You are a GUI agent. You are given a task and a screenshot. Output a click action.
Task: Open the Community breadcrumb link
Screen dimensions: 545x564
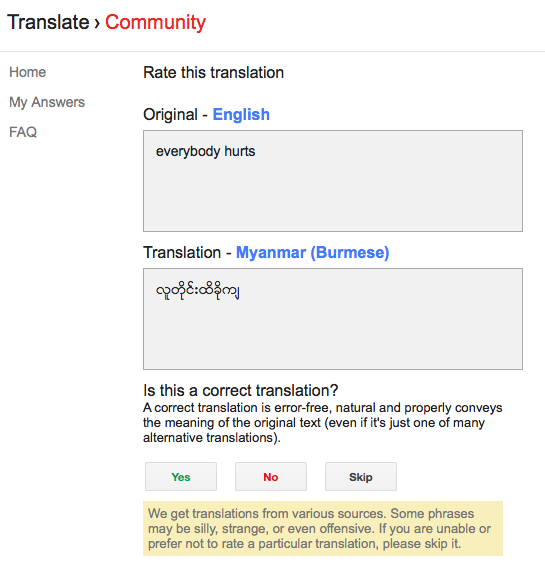click(155, 22)
